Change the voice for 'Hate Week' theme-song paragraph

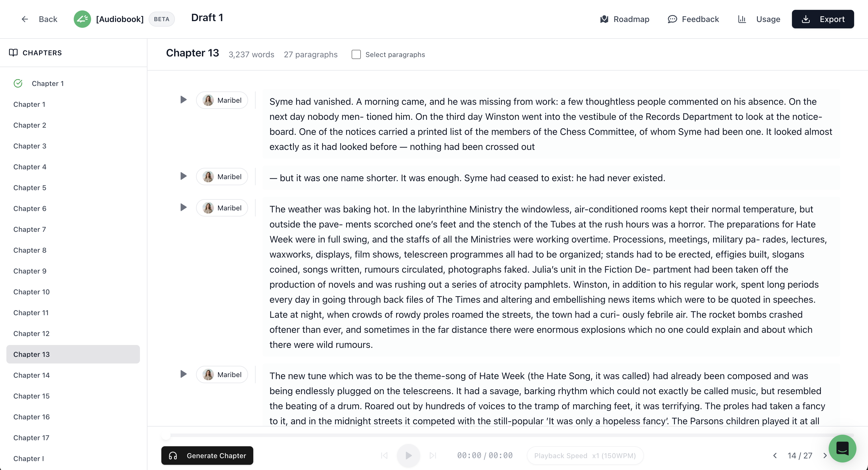click(222, 374)
